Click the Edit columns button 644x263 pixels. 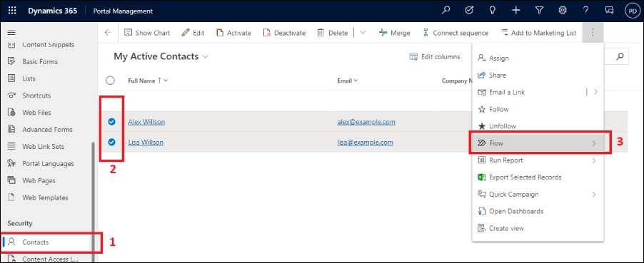tap(435, 56)
